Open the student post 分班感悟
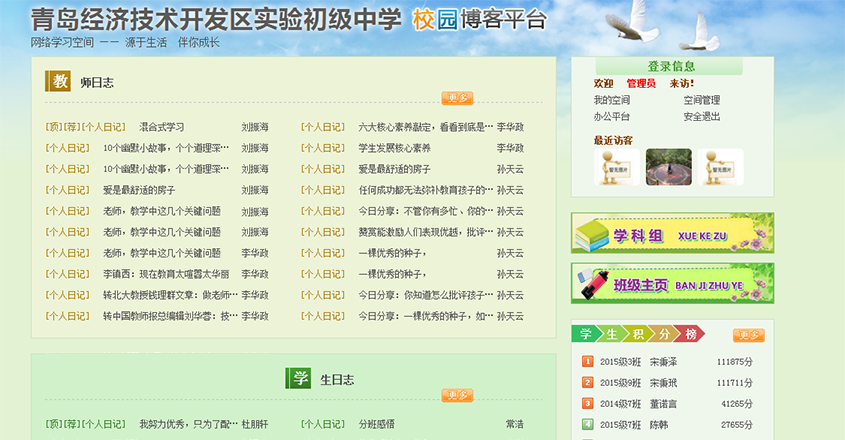 [377, 424]
